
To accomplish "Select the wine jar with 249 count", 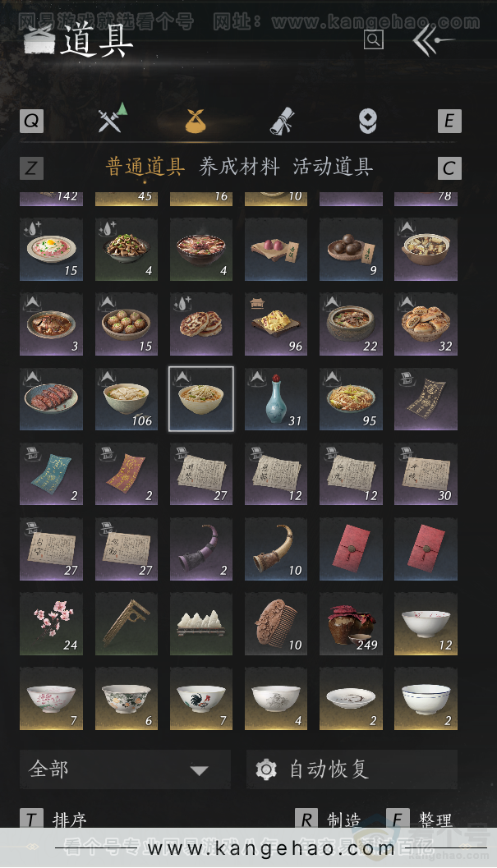I will 351,623.
